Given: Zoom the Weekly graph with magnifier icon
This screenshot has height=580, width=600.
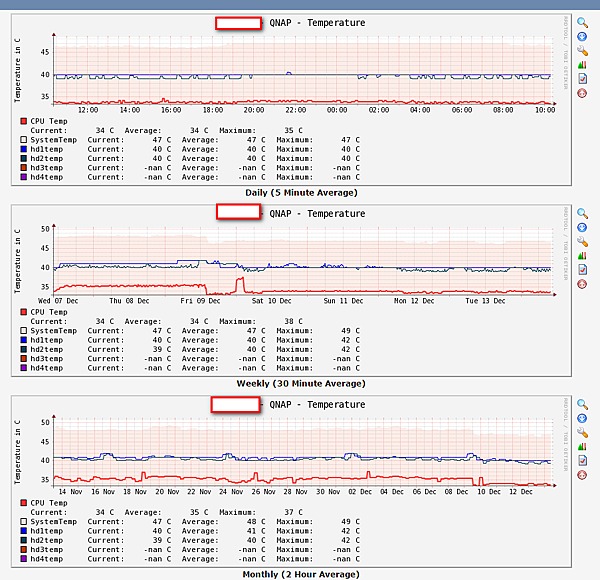Looking at the screenshot, I should 582,213.
